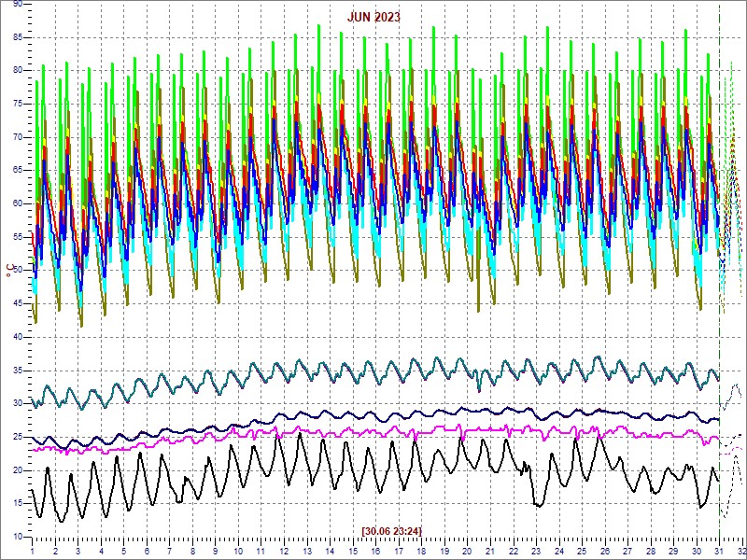Click day 32 on the x-axis
Image resolution: width=747 pixels, height=560 pixels.
[740, 552]
